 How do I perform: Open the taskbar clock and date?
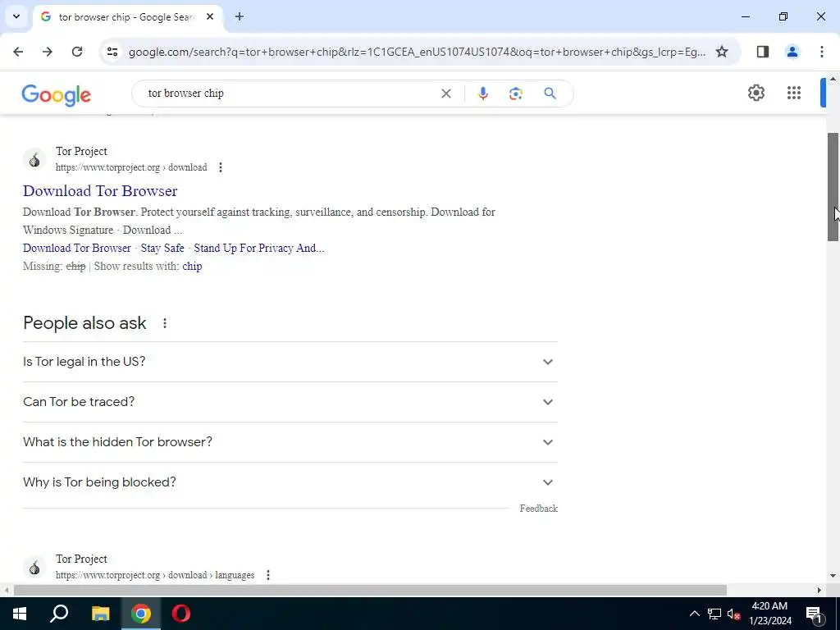[769, 614]
